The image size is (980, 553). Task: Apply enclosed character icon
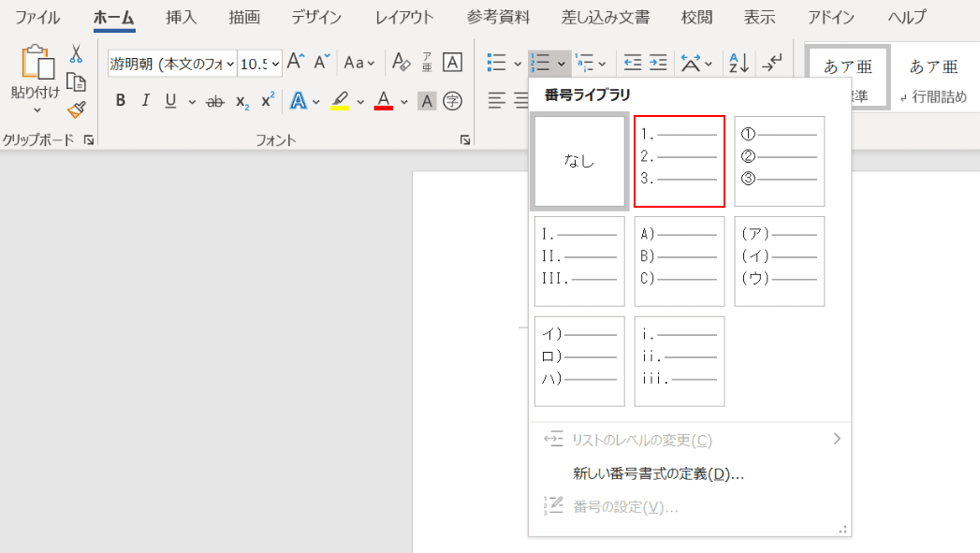click(452, 101)
